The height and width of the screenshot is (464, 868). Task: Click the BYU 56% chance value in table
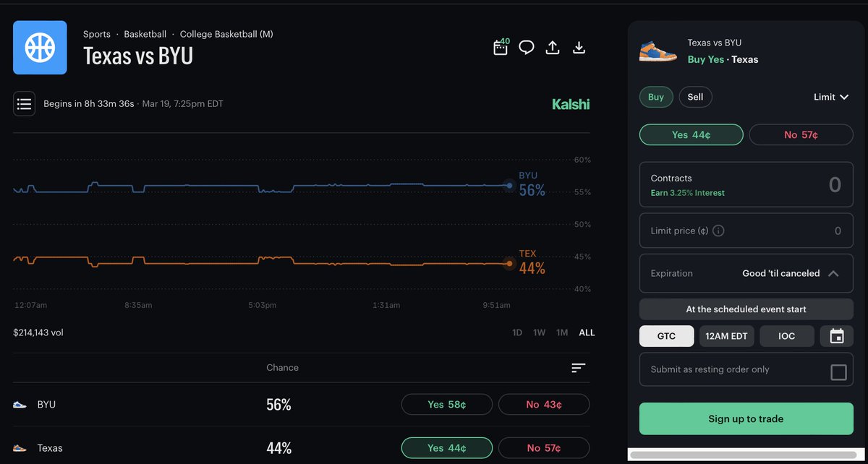pyautogui.click(x=278, y=405)
